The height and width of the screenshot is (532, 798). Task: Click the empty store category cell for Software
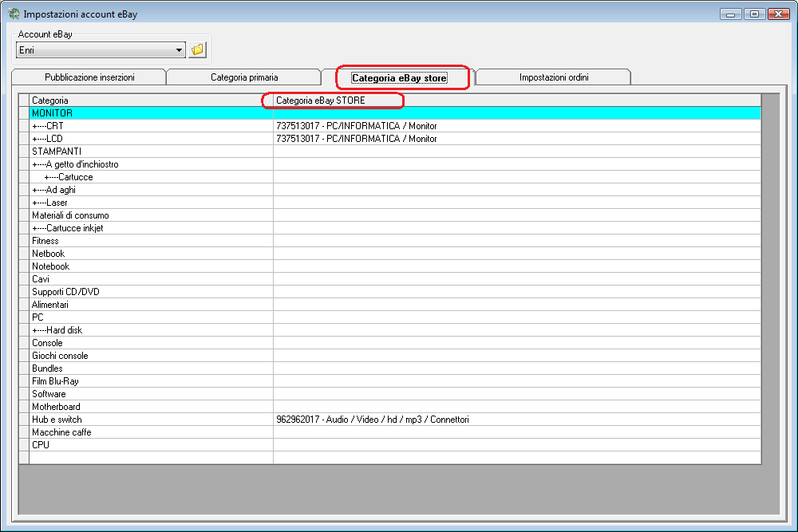point(517,394)
